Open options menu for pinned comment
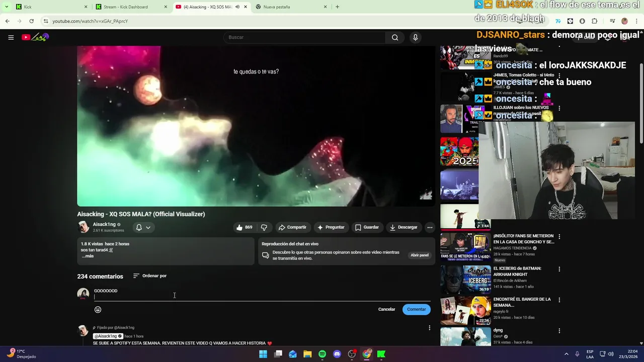 pos(429,328)
